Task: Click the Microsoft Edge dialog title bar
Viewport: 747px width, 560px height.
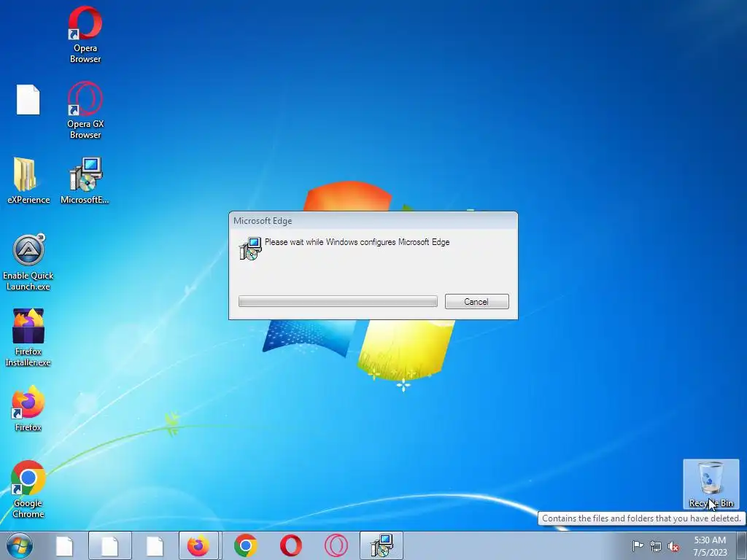Action: (373, 221)
